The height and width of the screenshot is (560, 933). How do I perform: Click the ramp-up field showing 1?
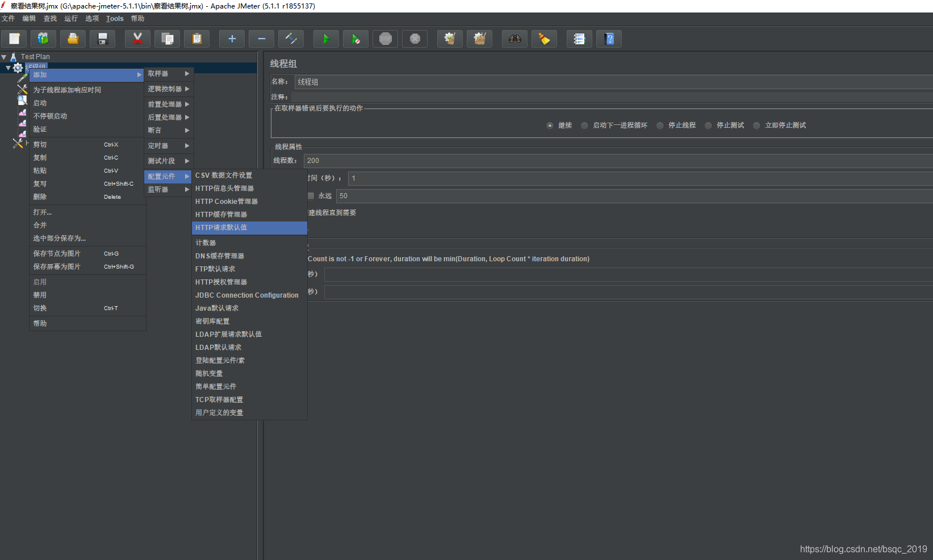(640, 178)
